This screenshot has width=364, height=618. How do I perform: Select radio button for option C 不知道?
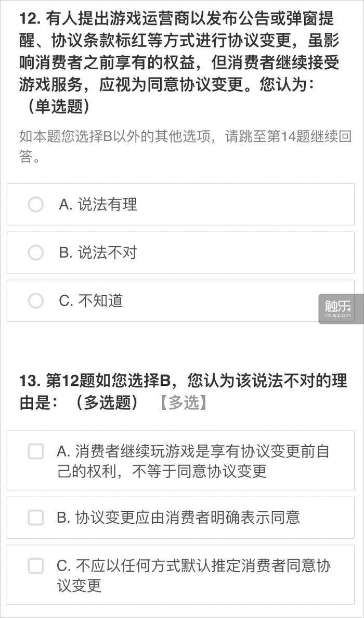(36, 301)
